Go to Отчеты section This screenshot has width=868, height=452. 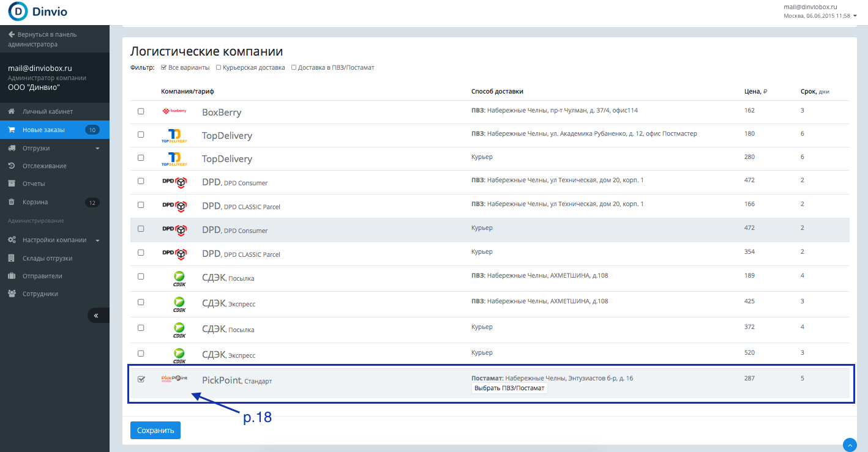[x=54, y=183]
